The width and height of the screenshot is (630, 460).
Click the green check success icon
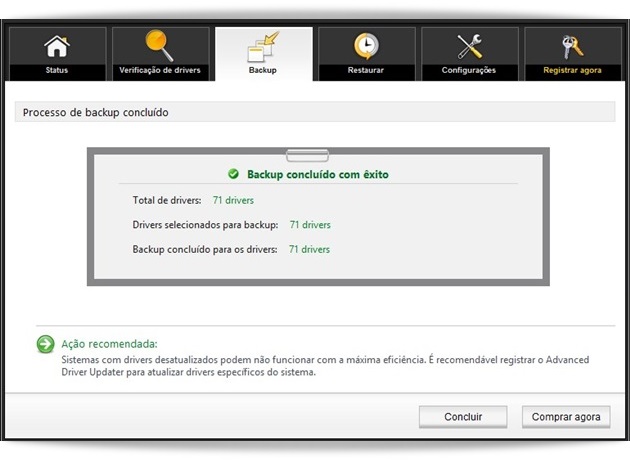pos(233,174)
